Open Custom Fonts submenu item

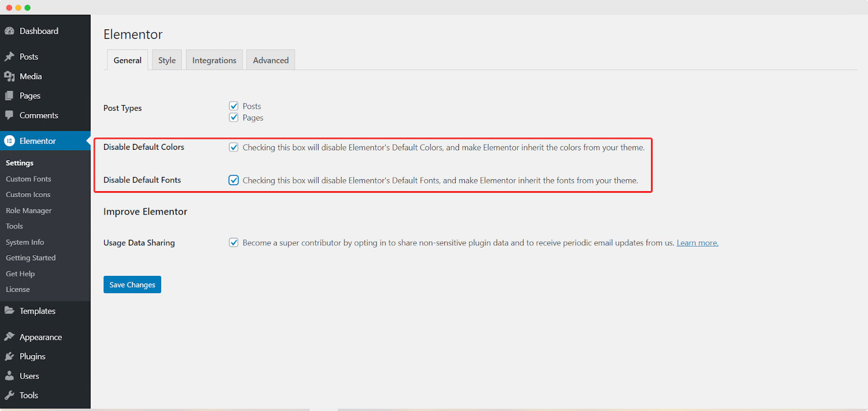[29, 179]
